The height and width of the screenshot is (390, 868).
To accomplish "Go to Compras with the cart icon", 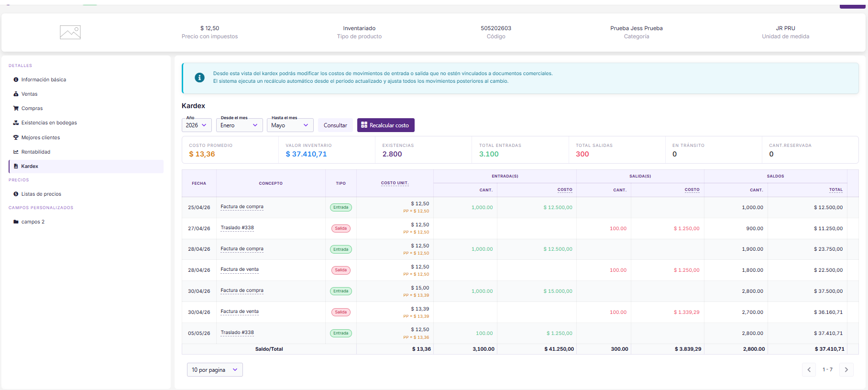I will tap(16, 109).
